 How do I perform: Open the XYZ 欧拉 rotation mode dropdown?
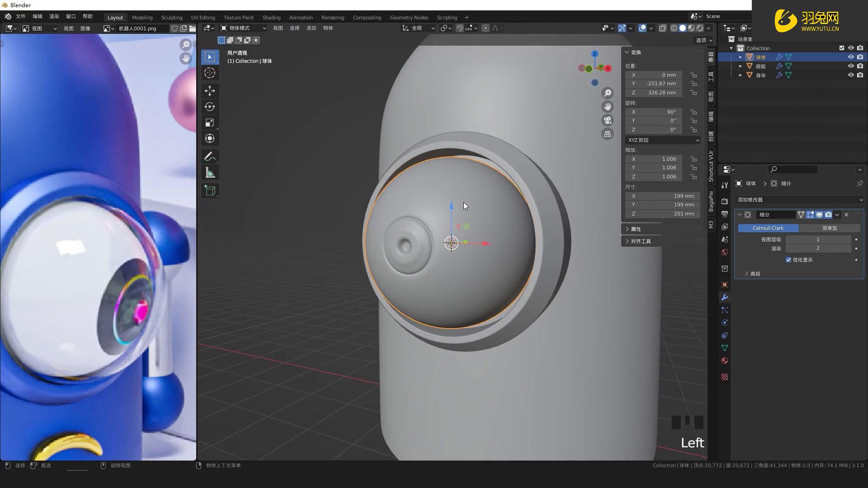pyautogui.click(x=662, y=140)
